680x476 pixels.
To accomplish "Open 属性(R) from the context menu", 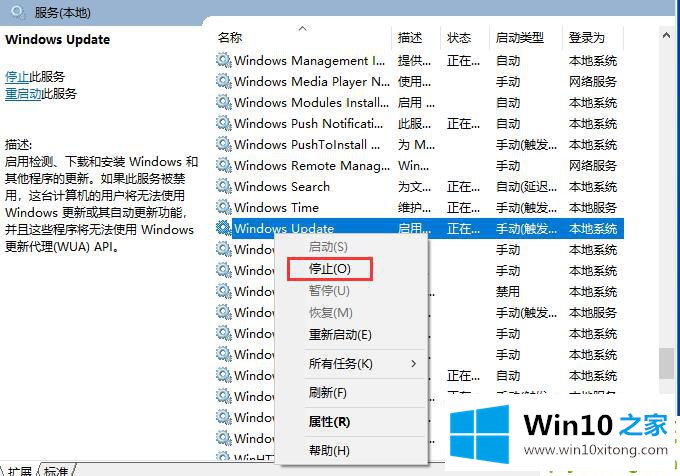I will click(329, 422).
